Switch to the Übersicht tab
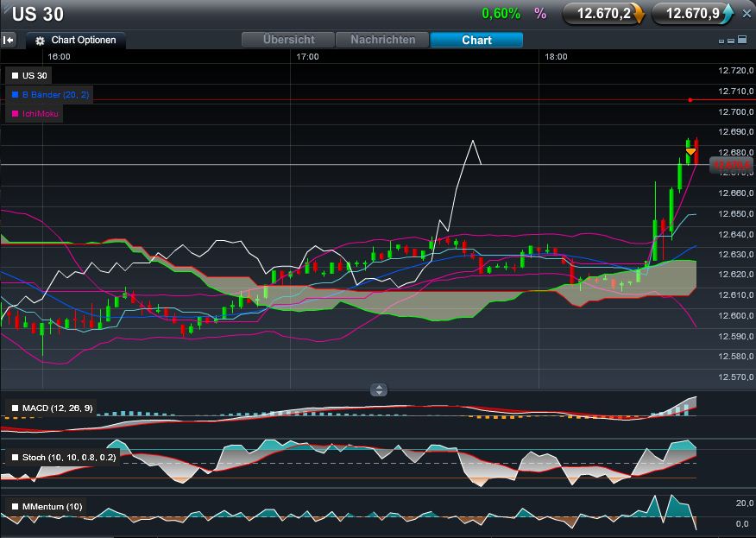Screen dimensions: 756x538 tap(288, 39)
